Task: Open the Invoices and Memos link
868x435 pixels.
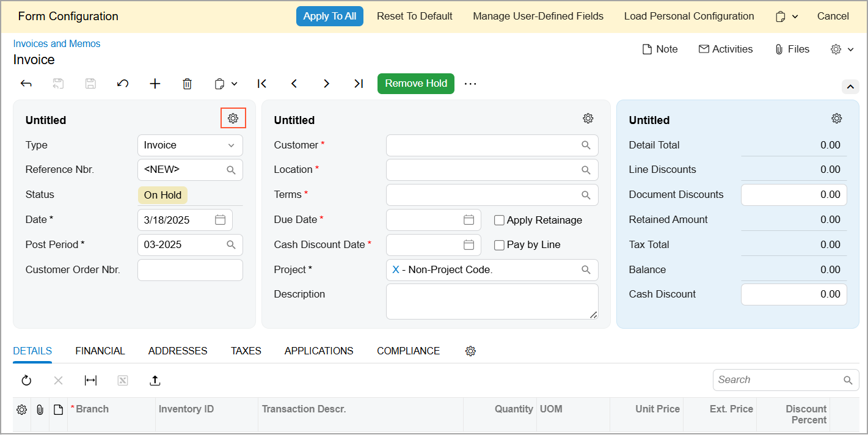Action: 57,44
